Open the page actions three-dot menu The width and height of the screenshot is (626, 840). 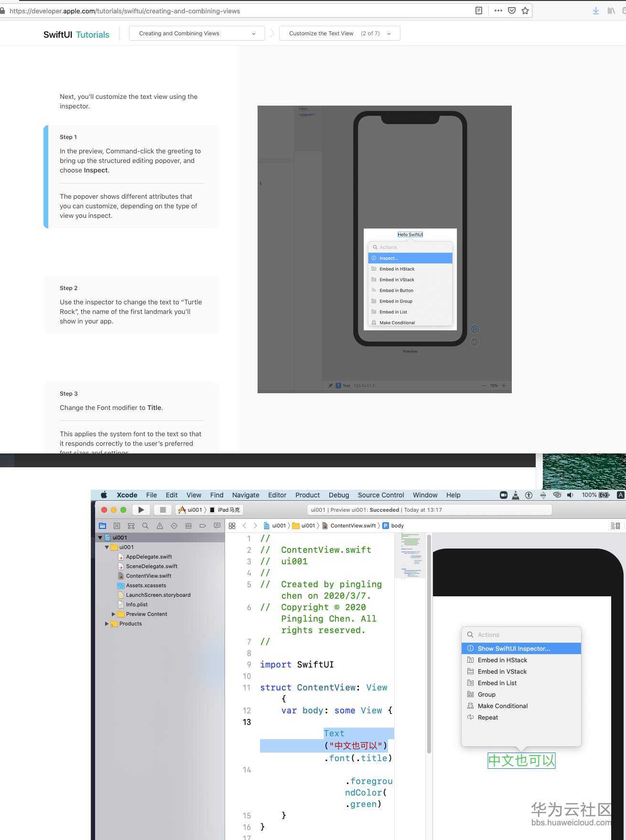[498, 11]
